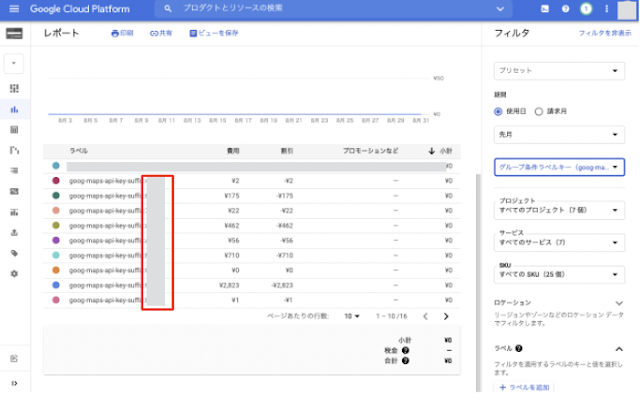Open the 先月 time range dropdown
Screen dimensions: 640x410
(559, 135)
